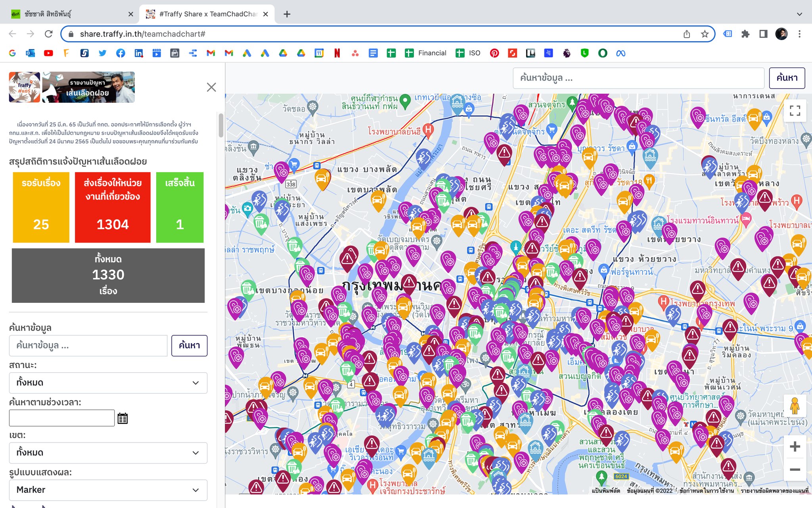This screenshot has height=508, width=812.
Task: Zoom out the map with minus button
Action: pyautogui.click(x=795, y=470)
